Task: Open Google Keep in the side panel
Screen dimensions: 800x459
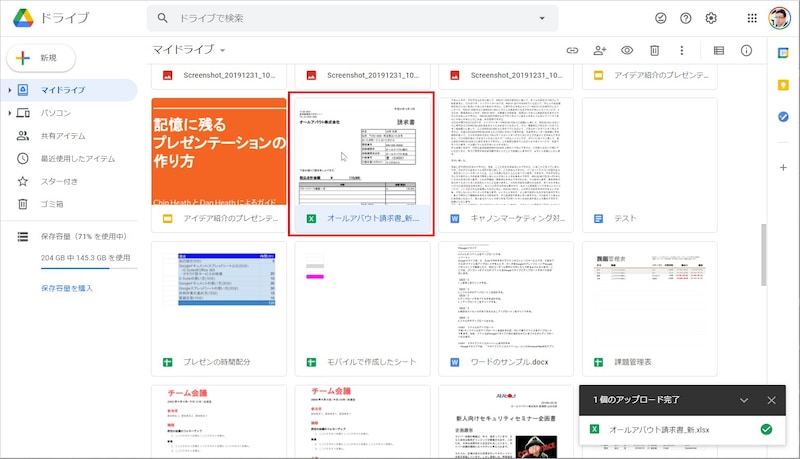Action: tap(783, 84)
